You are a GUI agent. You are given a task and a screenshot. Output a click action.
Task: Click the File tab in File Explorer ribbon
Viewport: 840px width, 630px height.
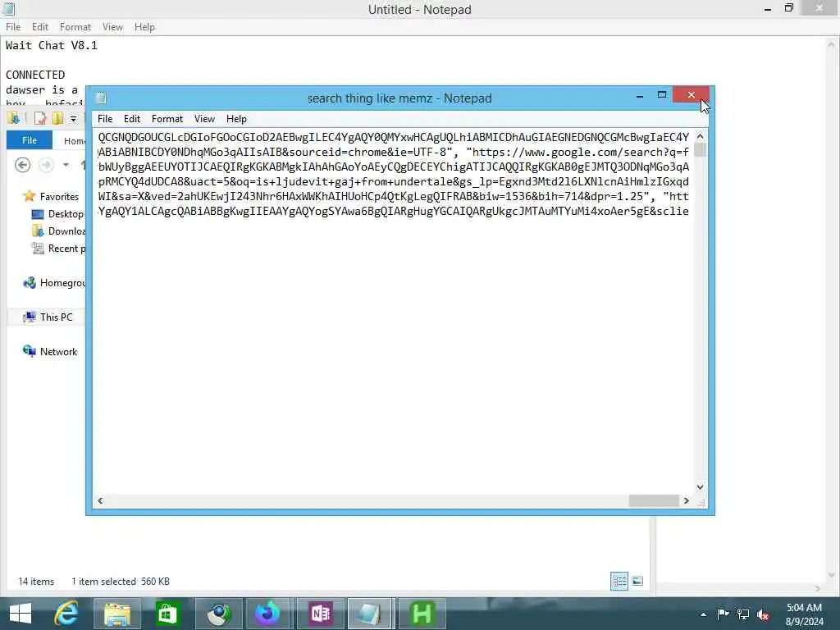tap(30, 140)
